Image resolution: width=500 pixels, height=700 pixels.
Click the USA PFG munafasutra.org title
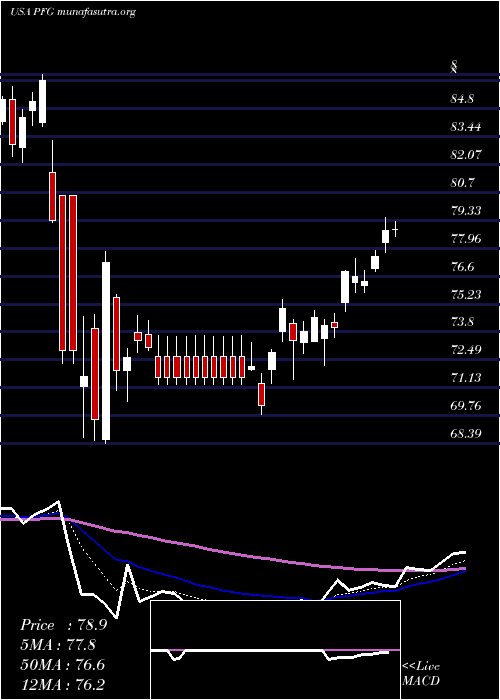click(x=73, y=12)
